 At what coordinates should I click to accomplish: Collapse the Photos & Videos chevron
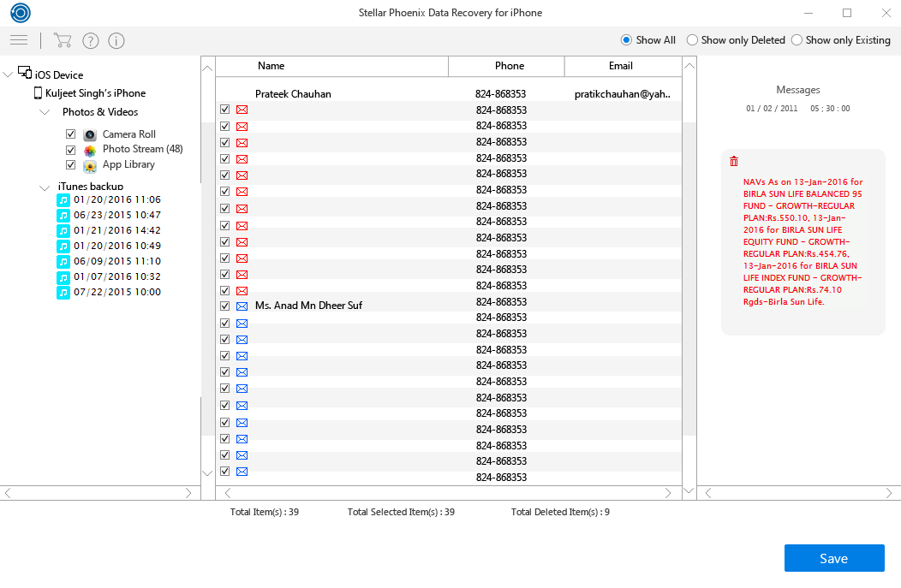coord(45,112)
